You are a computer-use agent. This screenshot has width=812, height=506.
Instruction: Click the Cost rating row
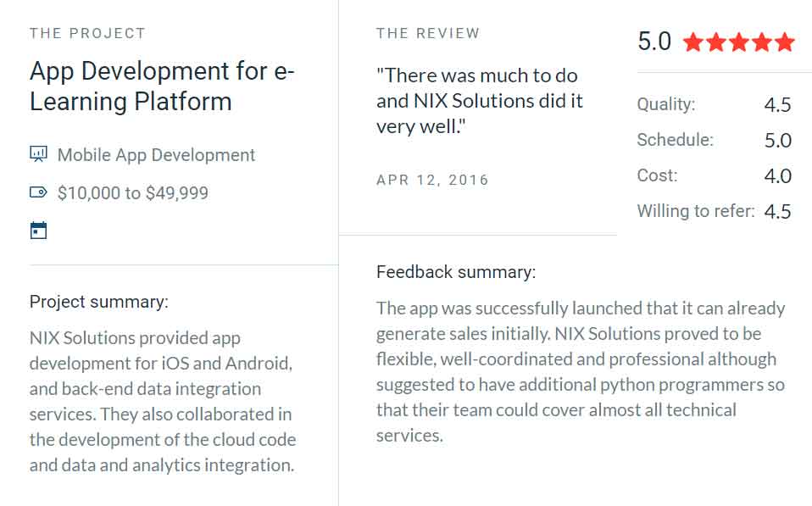coord(715,176)
